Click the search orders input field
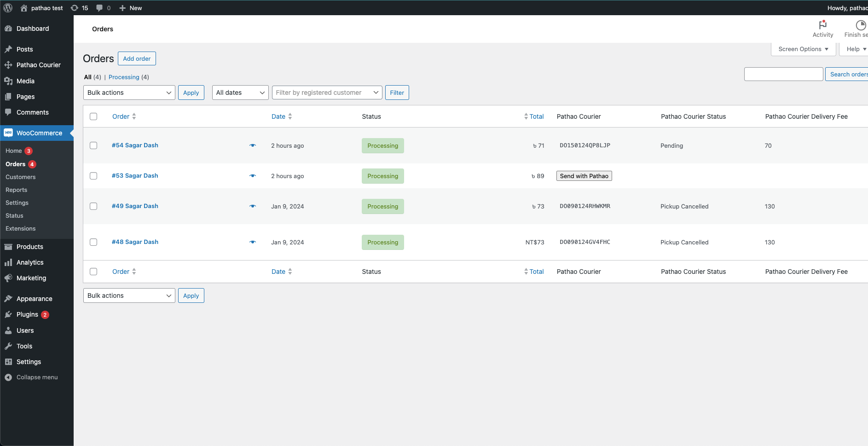The height and width of the screenshot is (446, 868). (x=783, y=74)
